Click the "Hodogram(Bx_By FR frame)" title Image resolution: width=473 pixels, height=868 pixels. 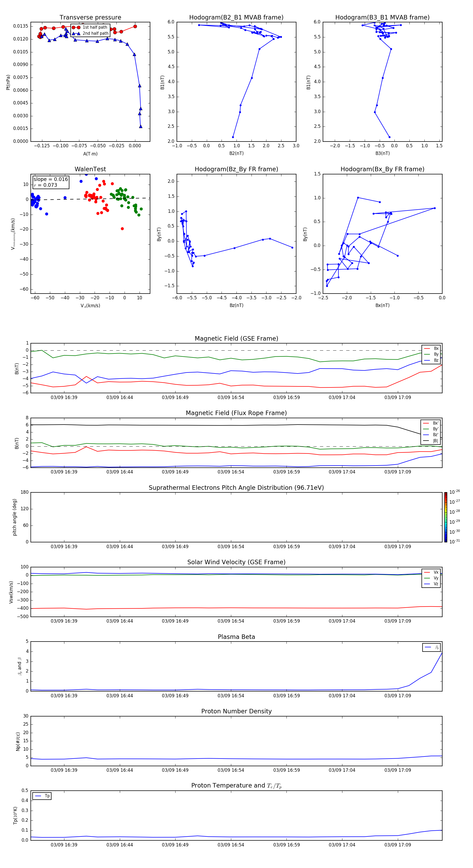pyautogui.click(x=382, y=169)
